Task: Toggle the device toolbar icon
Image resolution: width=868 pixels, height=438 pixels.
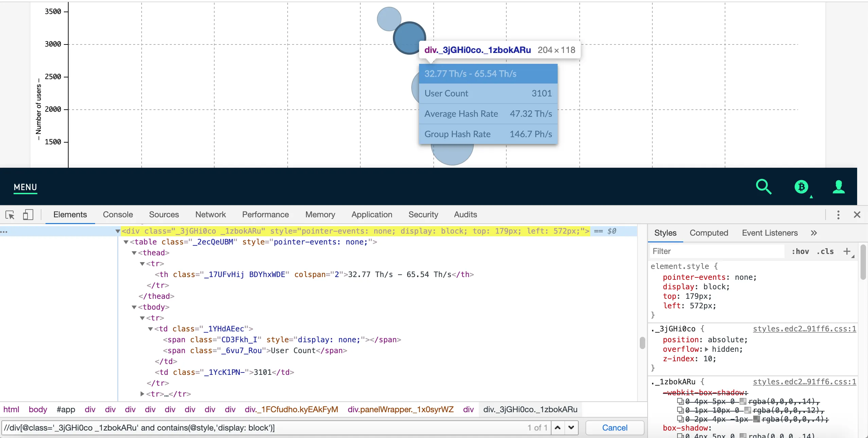Action: point(28,215)
